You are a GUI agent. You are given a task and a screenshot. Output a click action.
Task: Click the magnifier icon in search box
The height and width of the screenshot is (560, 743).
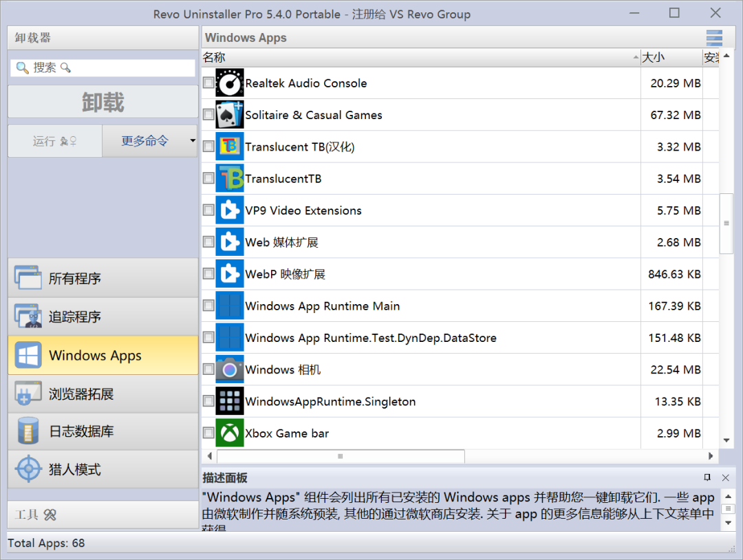pyautogui.click(x=22, y=67)
